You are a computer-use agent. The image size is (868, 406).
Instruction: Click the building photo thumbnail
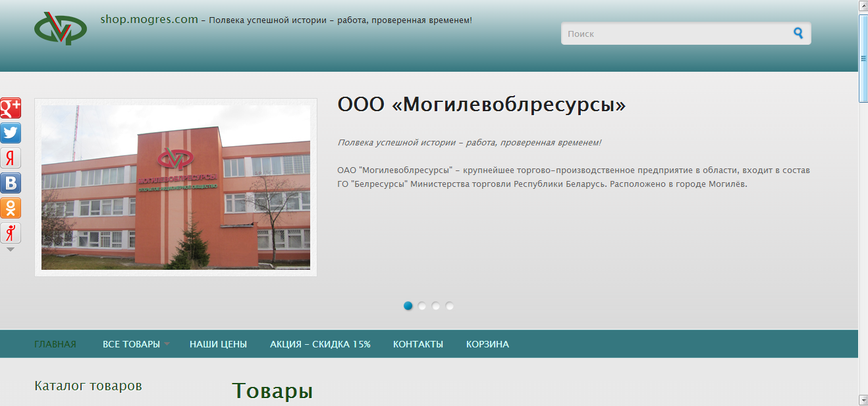(176, 188)
